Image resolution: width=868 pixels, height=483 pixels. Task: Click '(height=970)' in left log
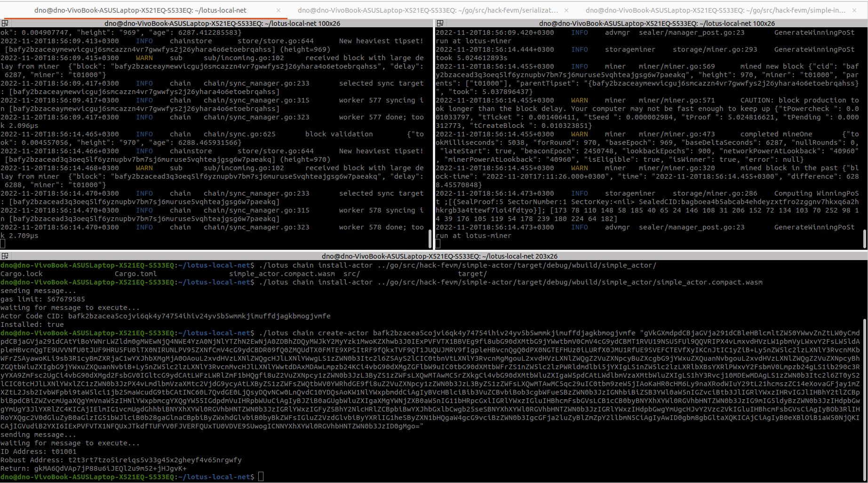(x=305, y=159)
